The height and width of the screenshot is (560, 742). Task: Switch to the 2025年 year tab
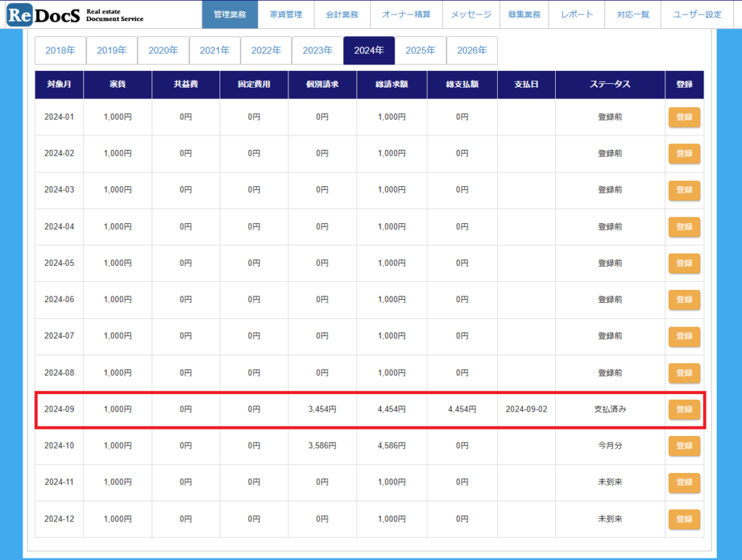(421, 50)
